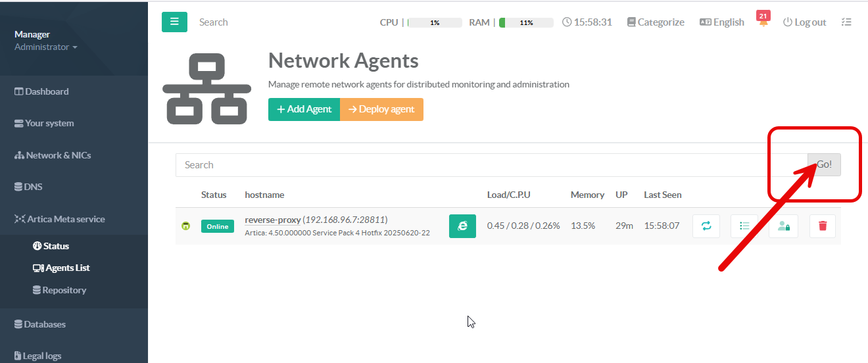Expand the Artica Meta service menu
868x363 pixels.
(60, 219)
